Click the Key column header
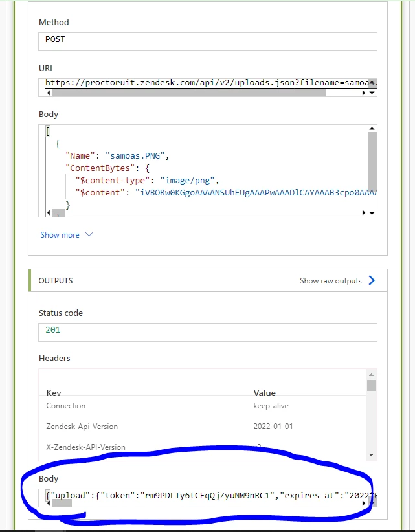The image size is (415, 532). (x=54, y=393)
